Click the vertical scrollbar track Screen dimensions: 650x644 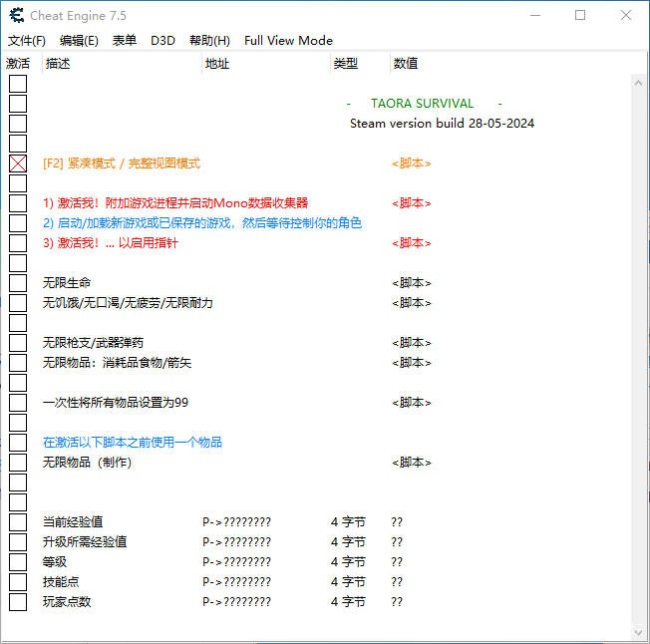coord(638,358)
